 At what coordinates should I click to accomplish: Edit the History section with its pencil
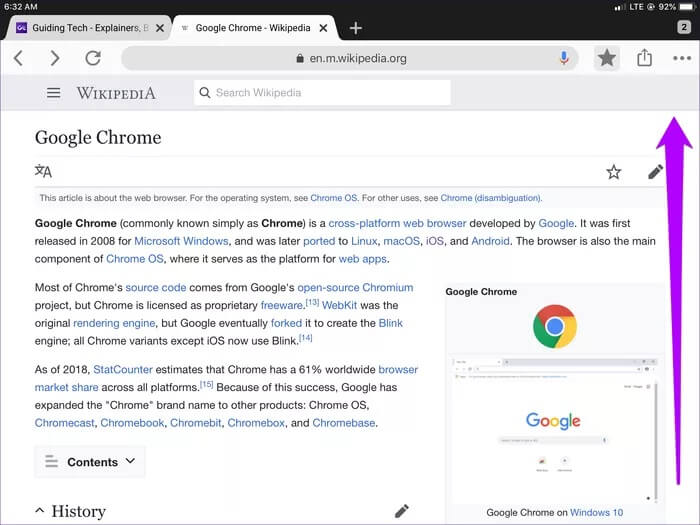click(401, 511)
